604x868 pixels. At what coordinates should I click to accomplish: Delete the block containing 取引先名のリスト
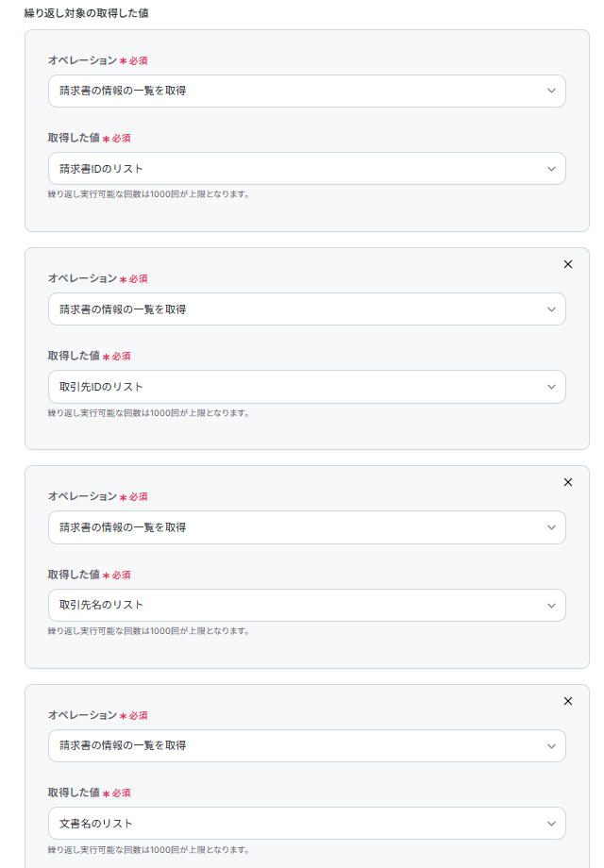coord(567,482)
